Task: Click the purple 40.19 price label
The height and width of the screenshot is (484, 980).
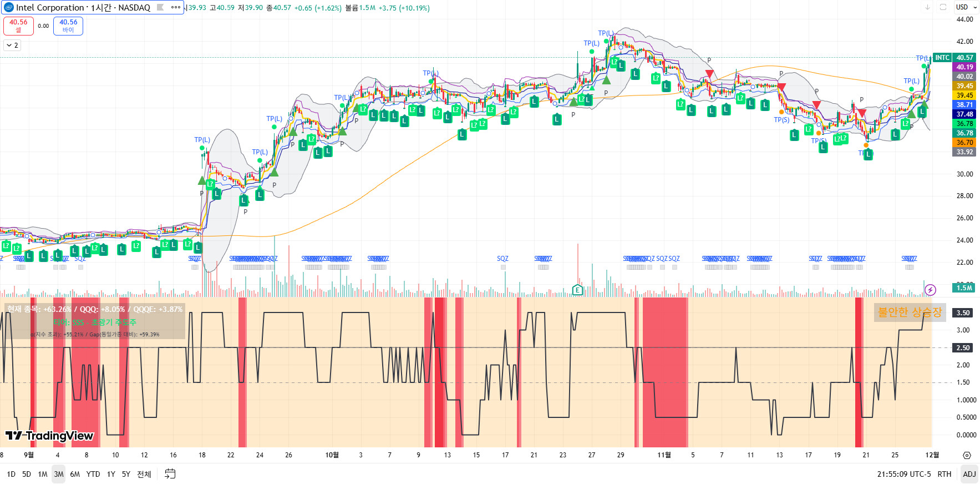Action: [964, 67]
